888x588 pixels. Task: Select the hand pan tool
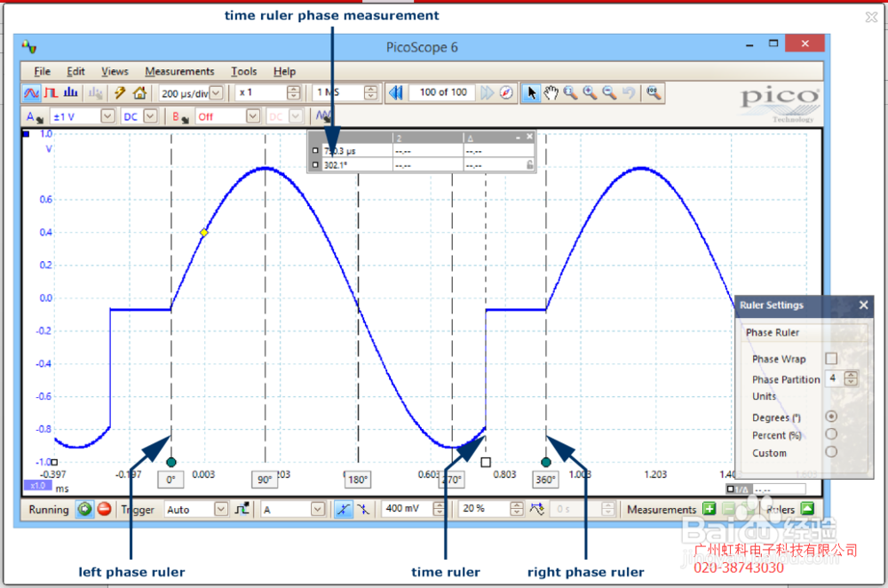pos(551,93)
